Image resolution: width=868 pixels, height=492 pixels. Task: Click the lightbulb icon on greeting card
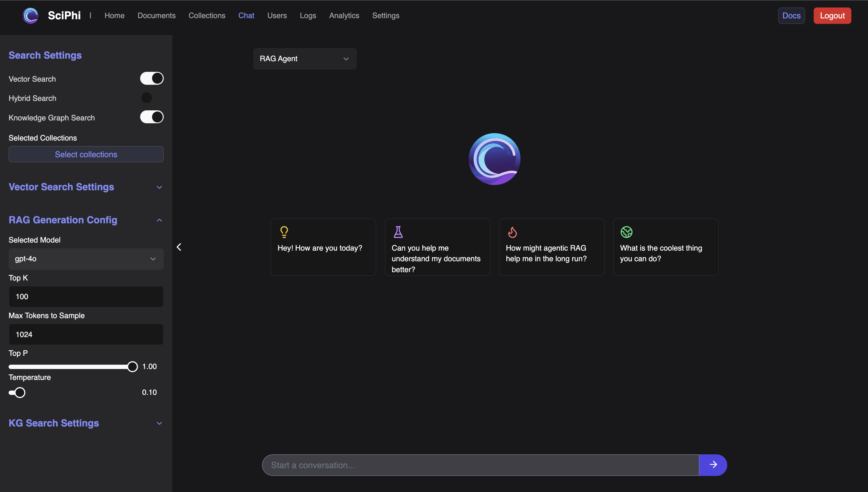[284, 232]
